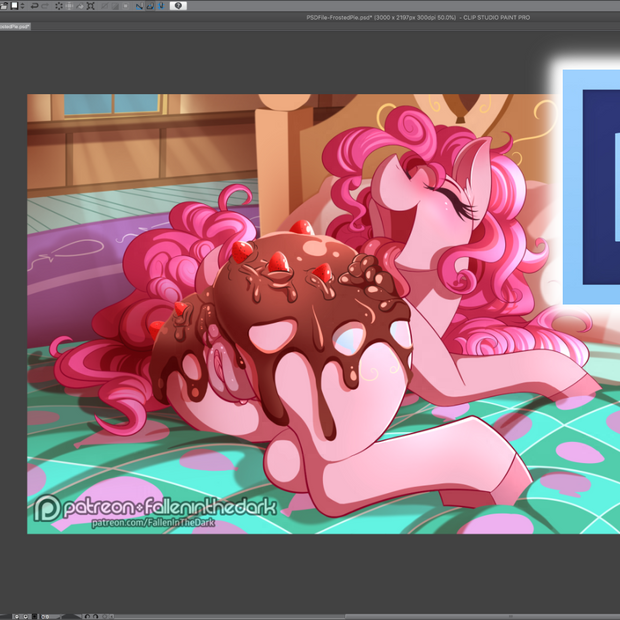This screenshot has height=620, width=620.
Task: Toggle Snap to Grid
Action: 161,6
